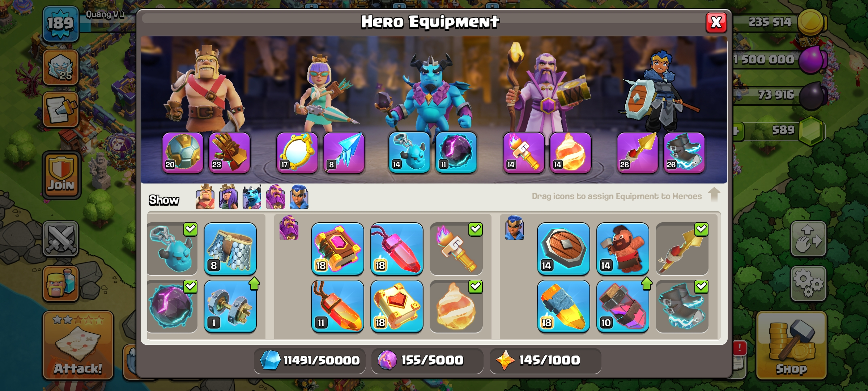Select the checked Rocket Spear equipment
The width and height of the screenshot is (868, 391).
click(682, 249)
